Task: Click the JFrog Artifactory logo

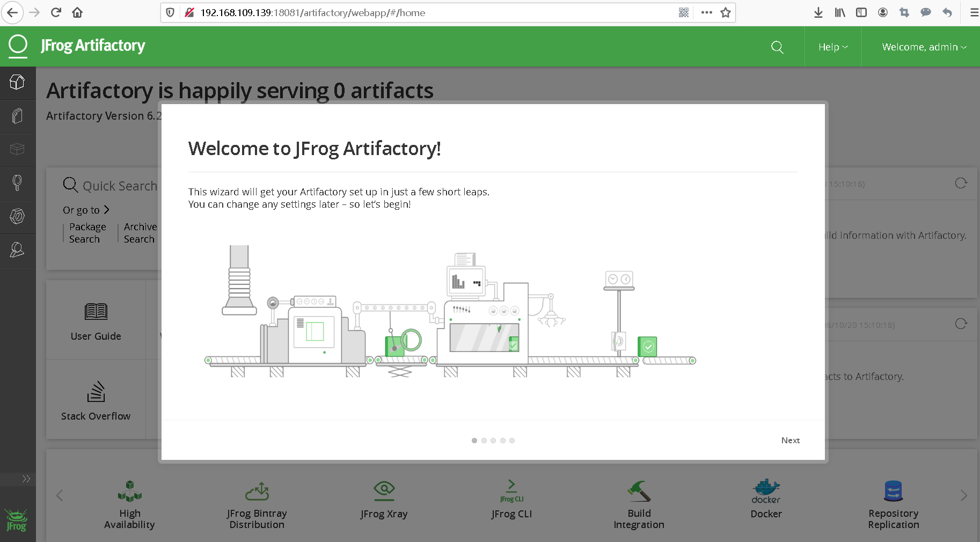Action: 77,46
